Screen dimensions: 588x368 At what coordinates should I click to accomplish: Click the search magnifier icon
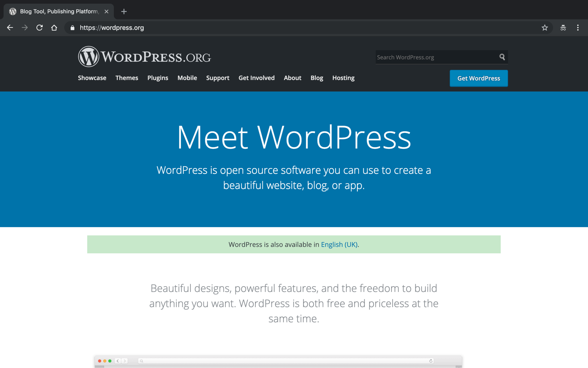(502, 57)
